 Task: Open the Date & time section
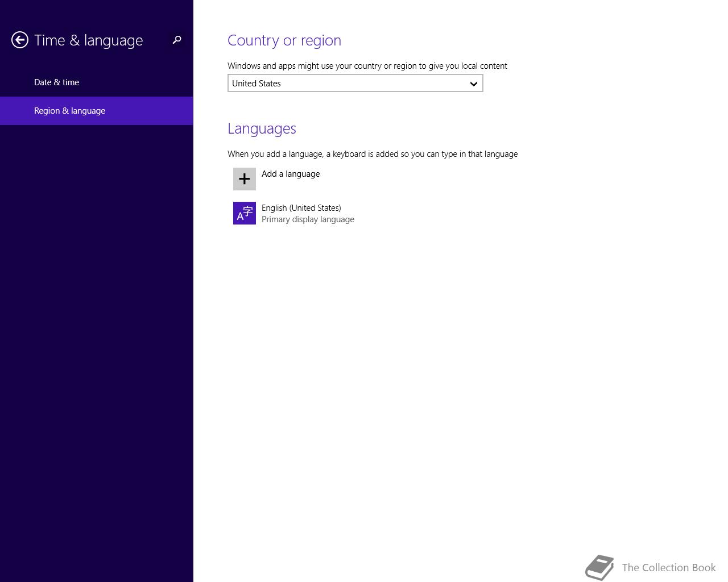[x=96, y=82]
